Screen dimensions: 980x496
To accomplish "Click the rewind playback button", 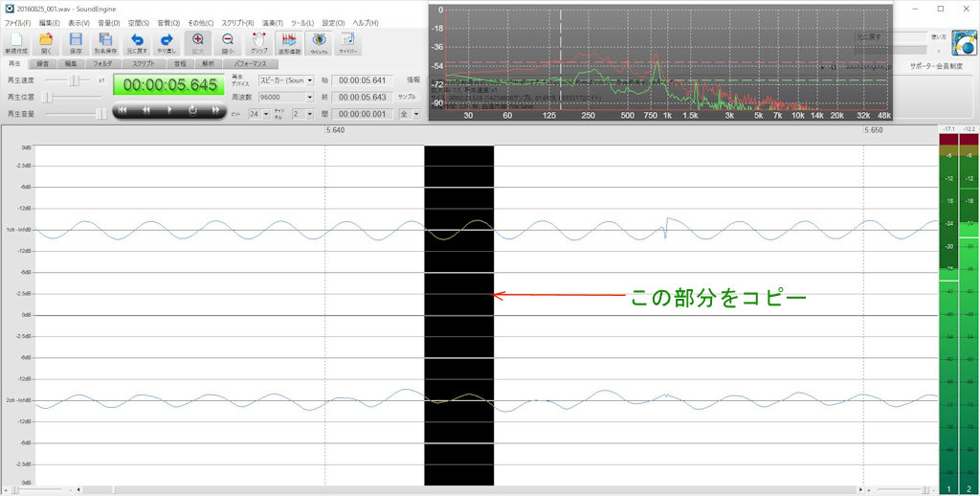I will (146, 110).
